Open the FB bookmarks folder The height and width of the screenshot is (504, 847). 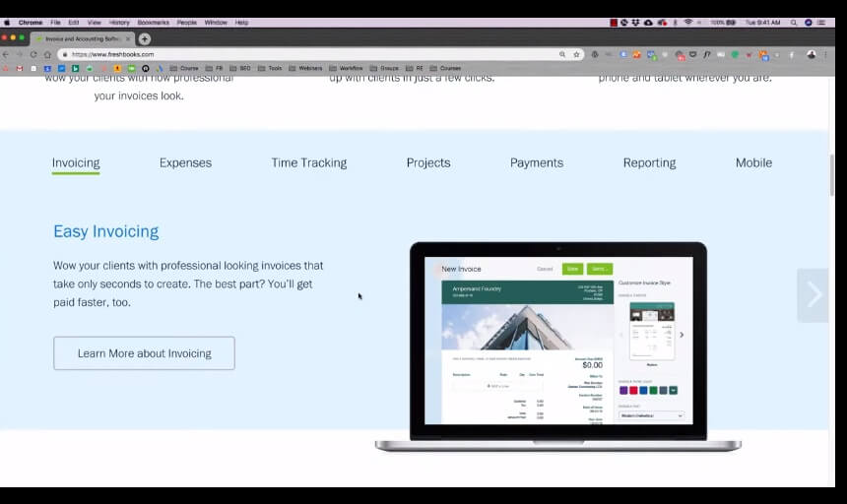[x=214, y=69]
